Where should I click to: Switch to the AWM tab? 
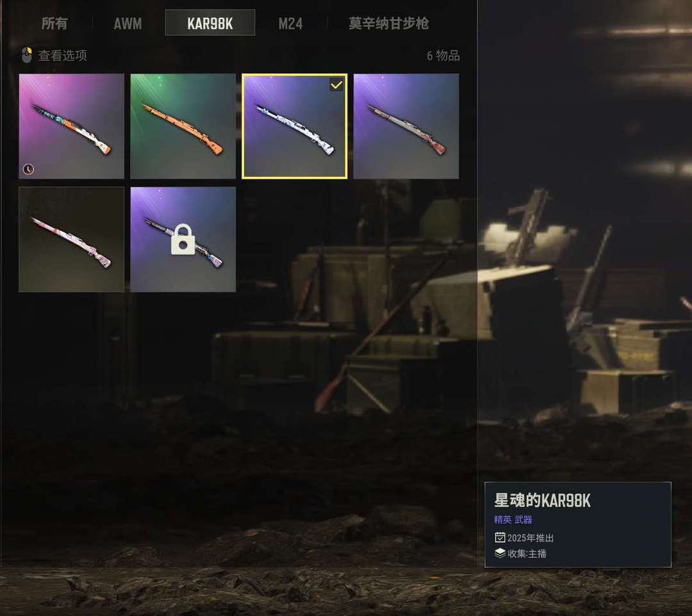point(128,23)
